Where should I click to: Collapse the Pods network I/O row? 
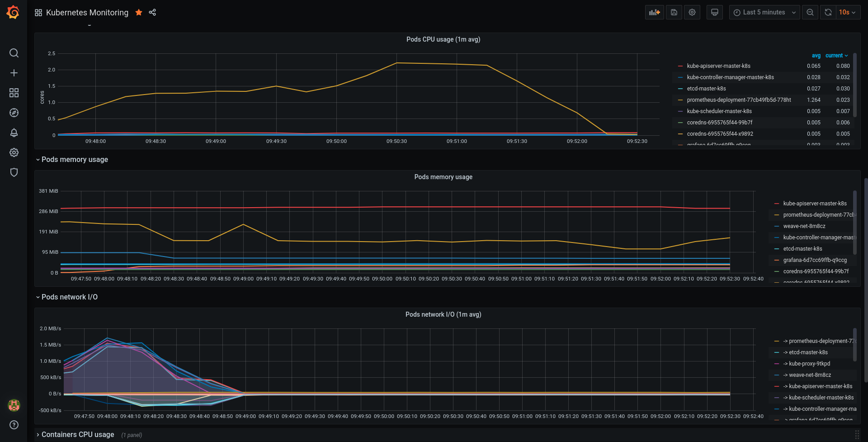38,297
